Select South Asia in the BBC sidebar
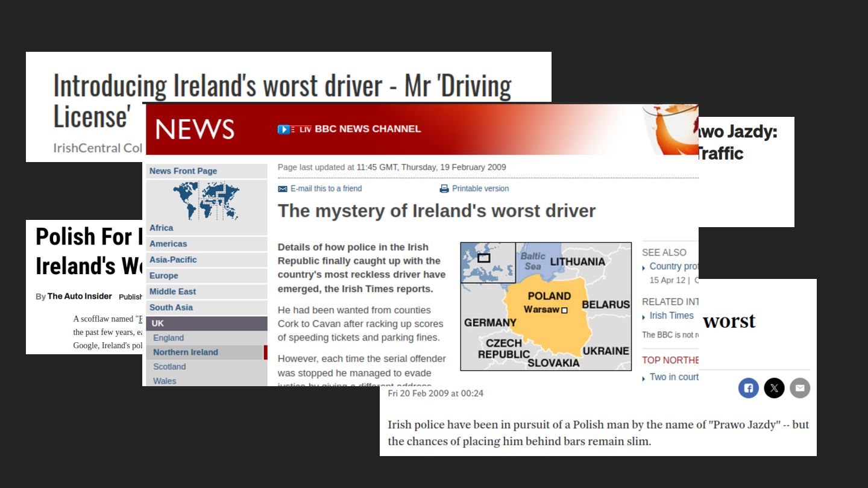868x488 pixels. [x=207, y=307]
